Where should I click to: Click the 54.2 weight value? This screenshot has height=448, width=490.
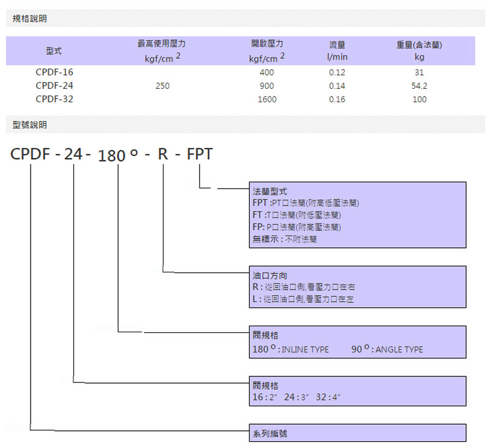tap(420, 86)
